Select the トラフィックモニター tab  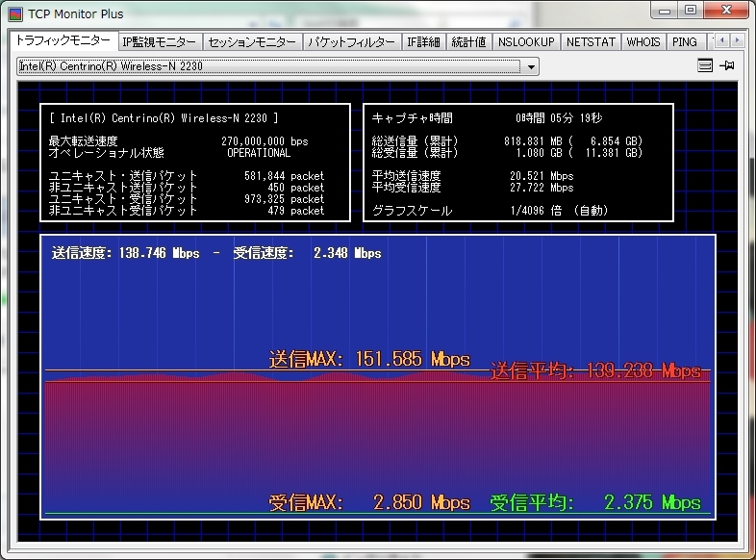[63, 41]
